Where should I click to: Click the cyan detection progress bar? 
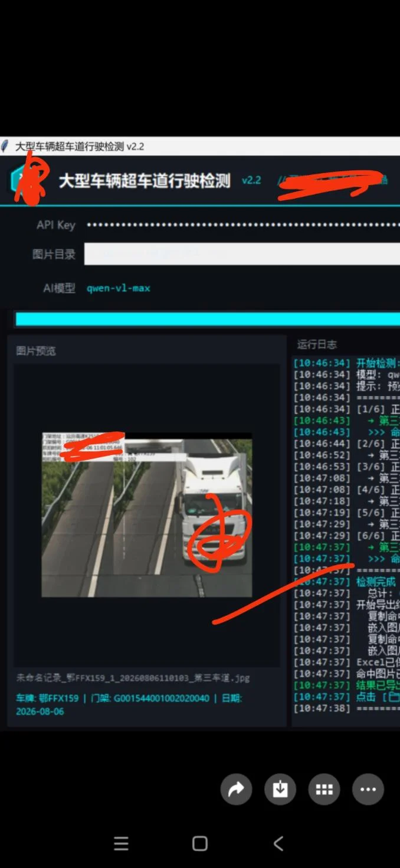(207, 319)
